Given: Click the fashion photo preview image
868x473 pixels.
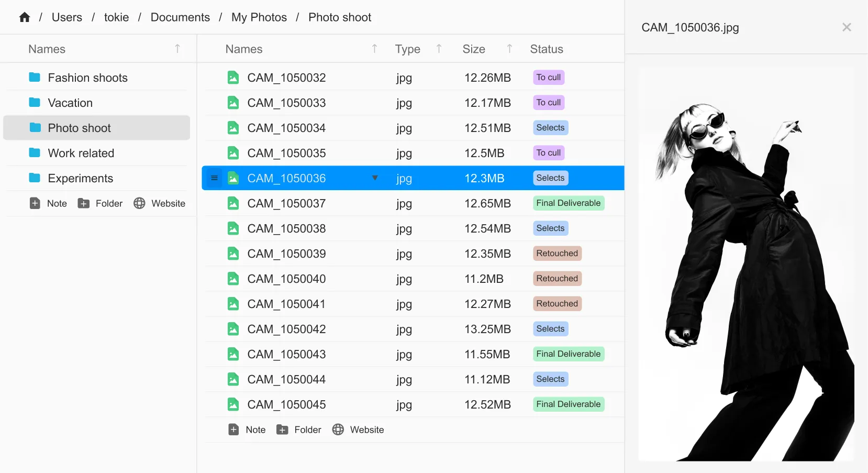Looking at the screenshot, I should pyautogui.click(x=746, y=265).
